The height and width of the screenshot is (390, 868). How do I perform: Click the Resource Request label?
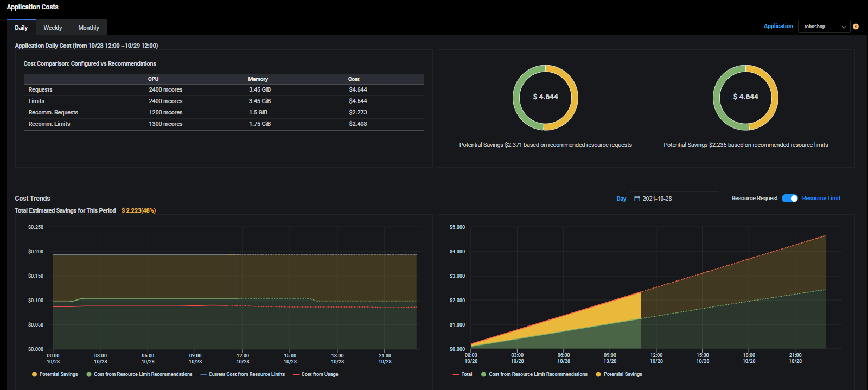pyautogui.click(x=754, y=199)
